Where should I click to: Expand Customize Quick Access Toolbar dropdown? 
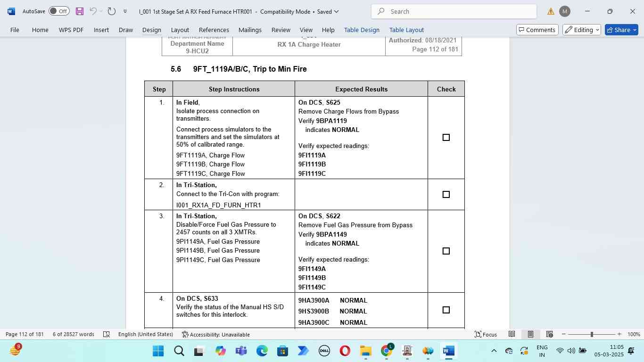(125, 11)
